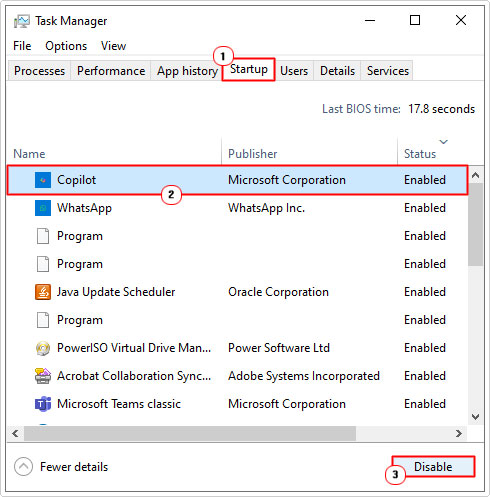Click Enabled status in WhatsApp row

[425, 208]
